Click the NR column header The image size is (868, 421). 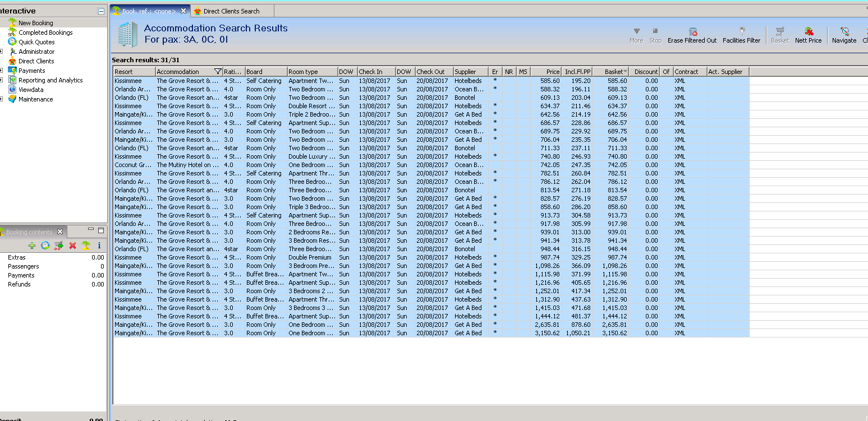point(509,72)
